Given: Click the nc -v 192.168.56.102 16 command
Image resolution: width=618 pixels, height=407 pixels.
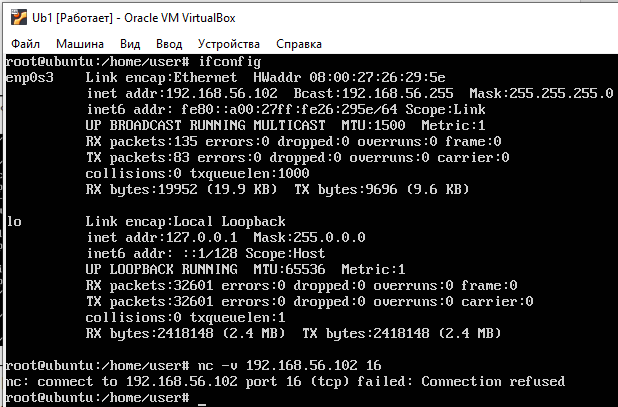Looking at the screenshot, I should coord(290,366).
